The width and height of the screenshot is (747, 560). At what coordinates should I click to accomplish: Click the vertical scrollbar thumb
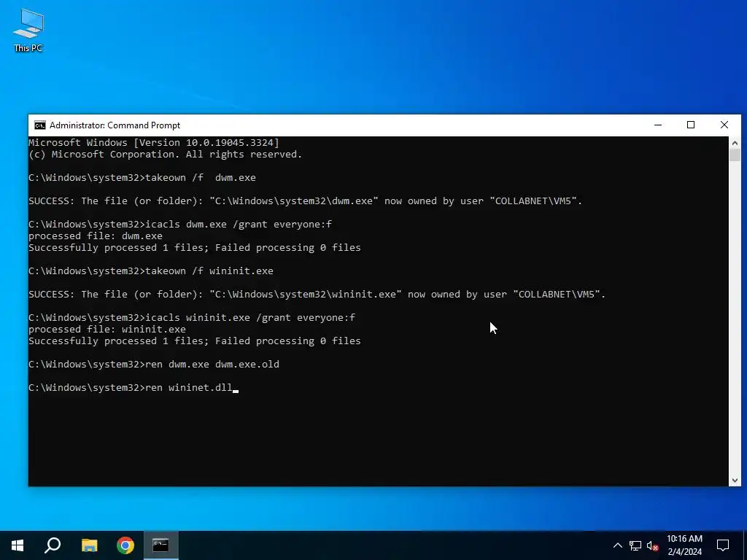[735, 155]
